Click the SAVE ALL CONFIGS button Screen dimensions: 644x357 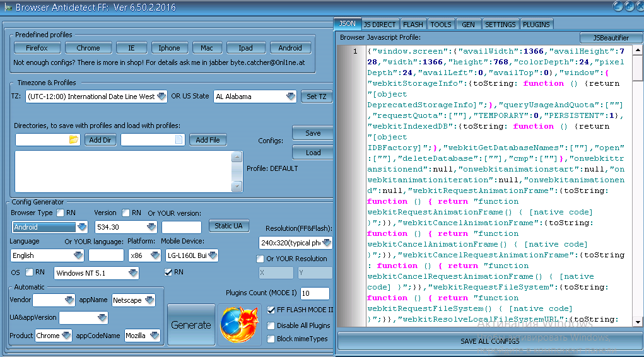489,341
